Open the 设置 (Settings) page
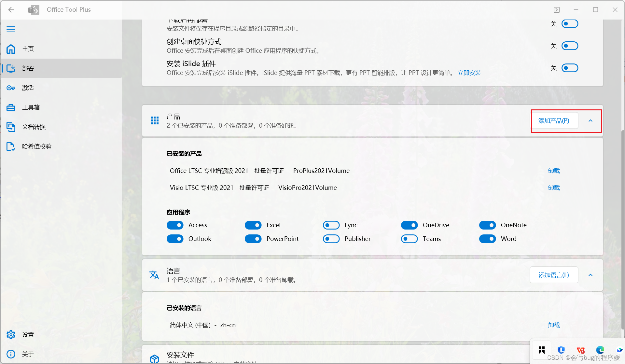The height and width of the screenshot is (364, 625). pos(28,334)
